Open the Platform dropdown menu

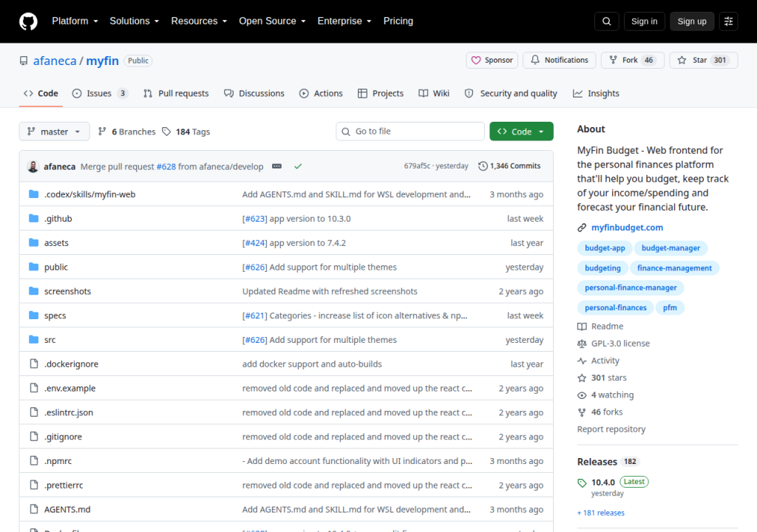75,21
